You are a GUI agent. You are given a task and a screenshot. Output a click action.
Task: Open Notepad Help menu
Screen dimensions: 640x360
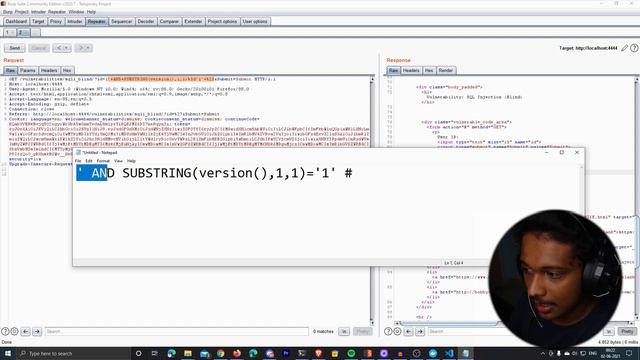pyautogui.click(x=131, y=161)
